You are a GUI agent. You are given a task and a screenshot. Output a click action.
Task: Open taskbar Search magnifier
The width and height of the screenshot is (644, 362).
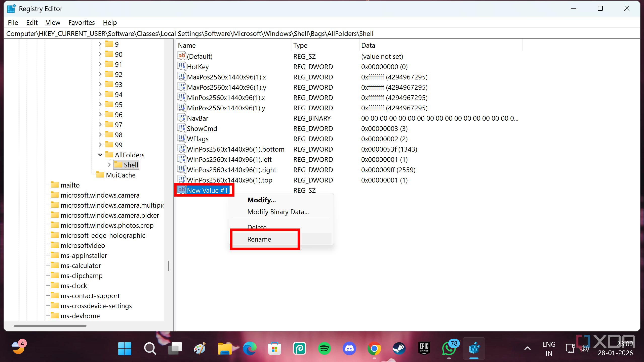[150, 348]
